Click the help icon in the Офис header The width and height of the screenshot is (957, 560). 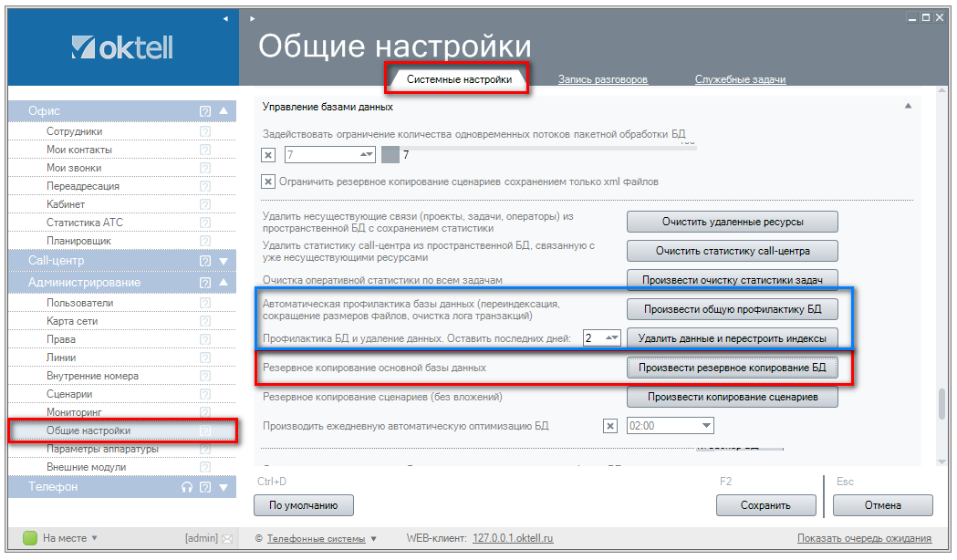(x=205, y=111)
